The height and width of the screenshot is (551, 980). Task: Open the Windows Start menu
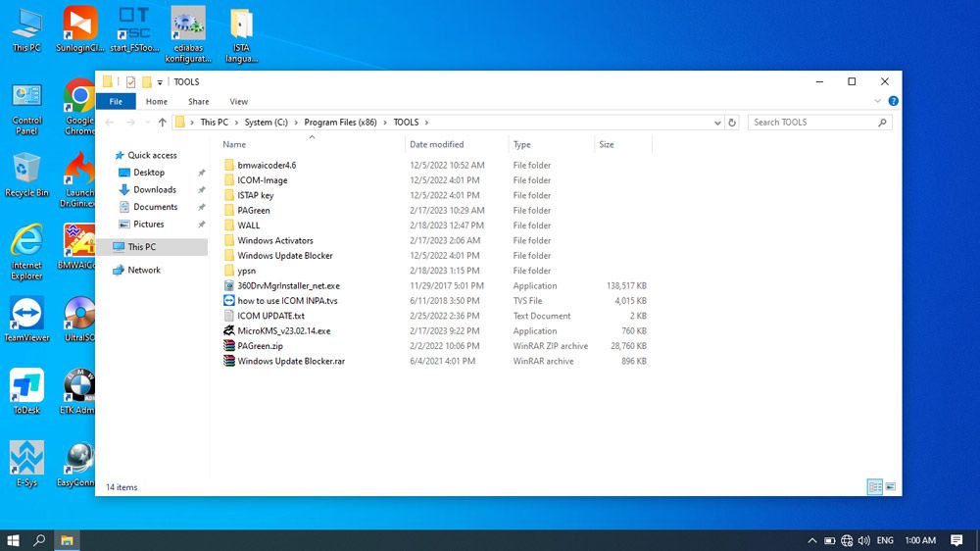pyautogui.click(x=13, y=540)
